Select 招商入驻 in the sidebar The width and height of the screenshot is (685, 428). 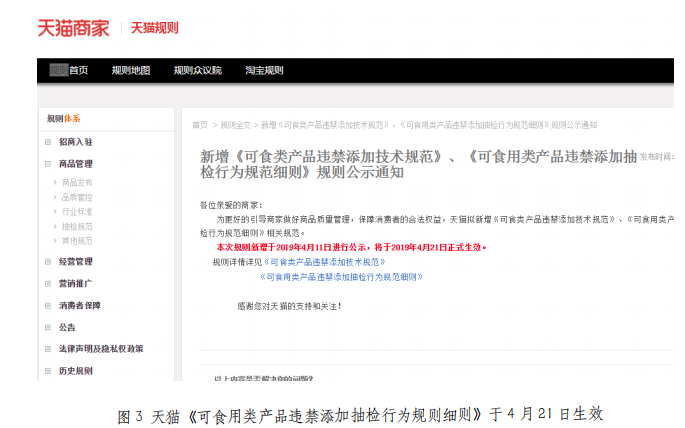(76, 142)
